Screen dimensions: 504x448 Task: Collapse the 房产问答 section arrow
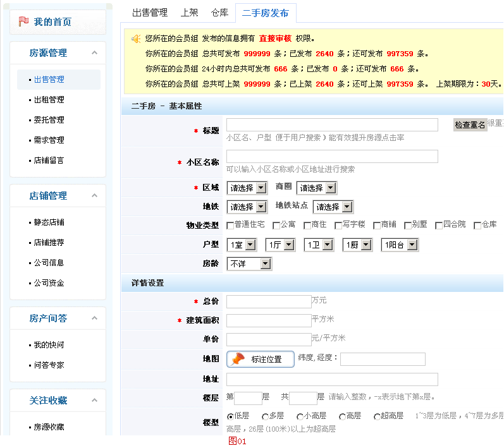click(x=94, y=318)
